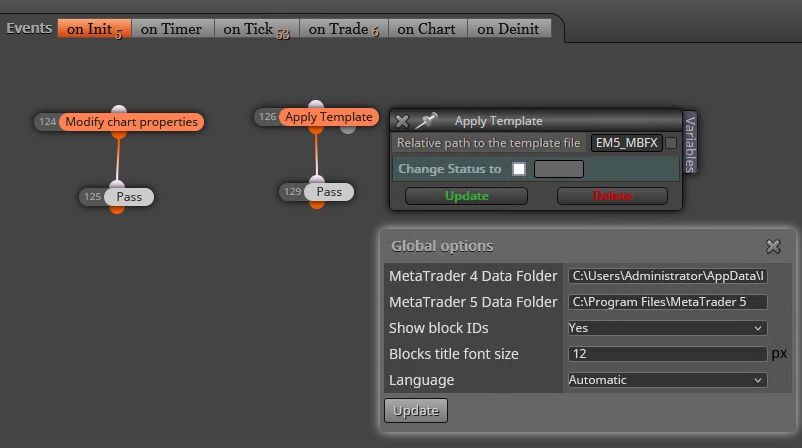Click block ID label 126
The width and height of the screenshot is (802, 448).
point(267,117)
